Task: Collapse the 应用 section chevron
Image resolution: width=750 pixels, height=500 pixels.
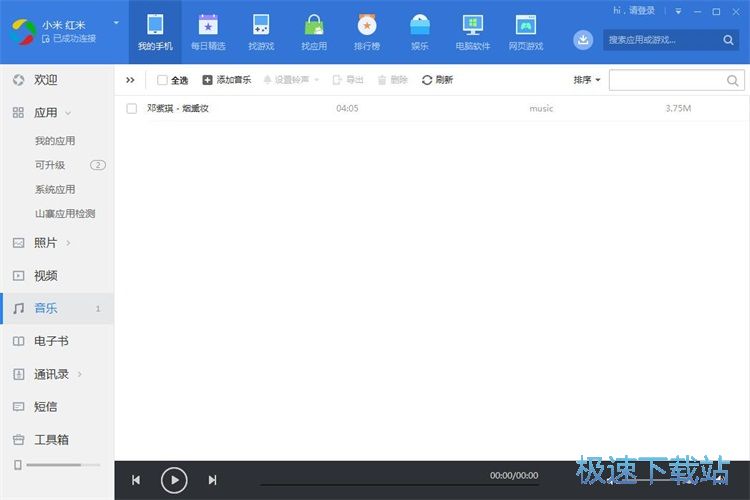Action: click(68, 113)
